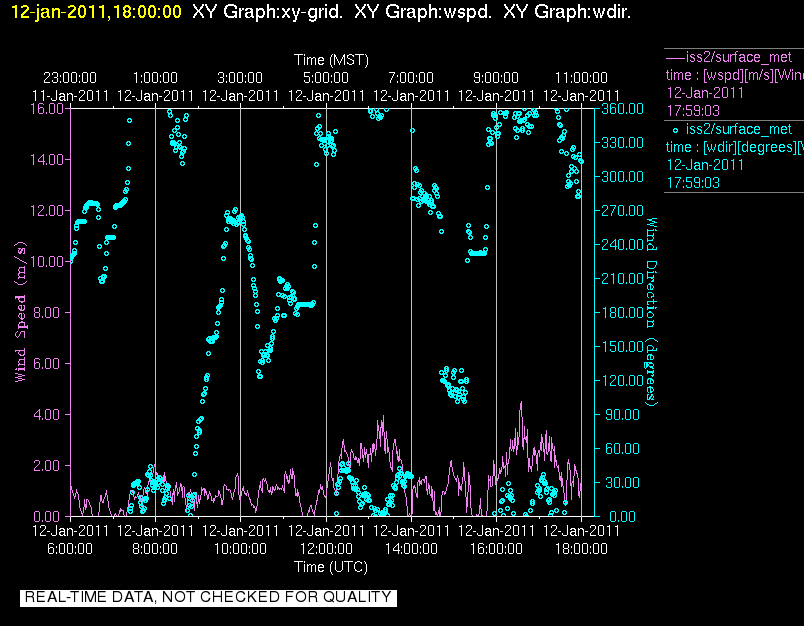
Task: Click the 'time : [wdir][degrees]' legend line
Action: click(735, 148)
